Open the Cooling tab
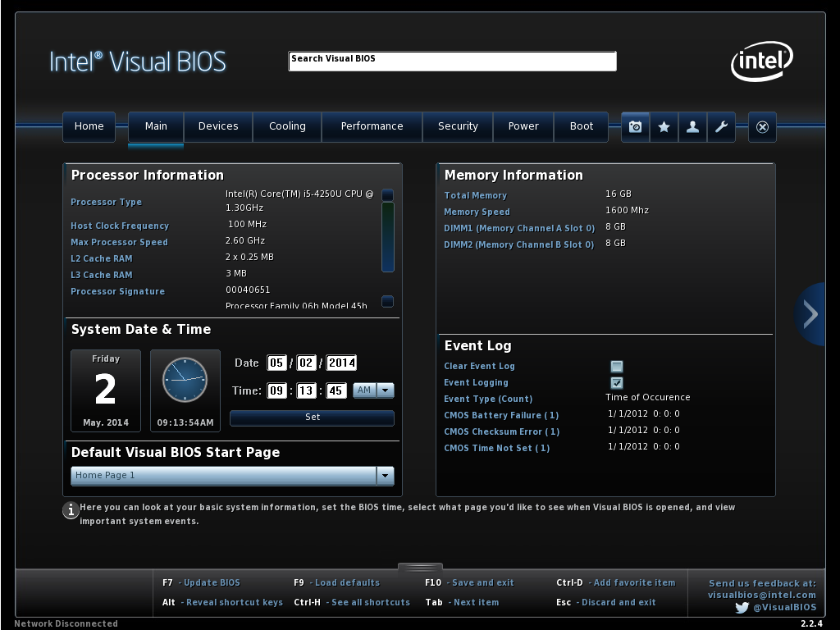840x630 pixels. click(287, 126)
